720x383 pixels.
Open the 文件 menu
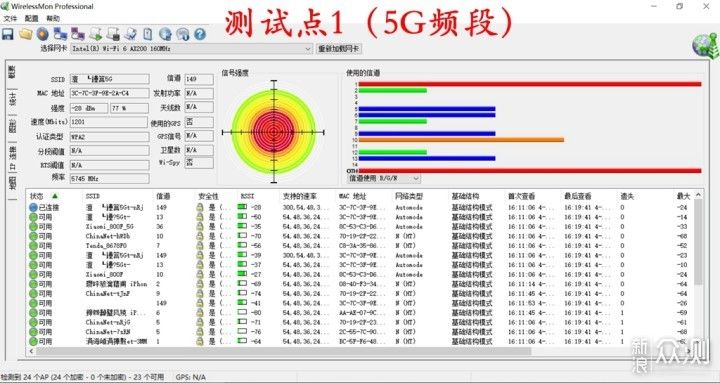coord(10,18)
